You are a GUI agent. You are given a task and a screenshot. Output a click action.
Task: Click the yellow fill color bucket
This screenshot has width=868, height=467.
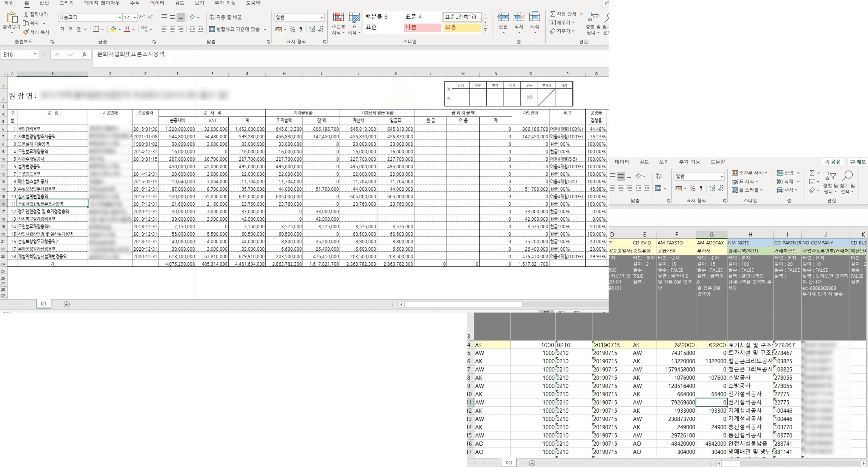pos(113,29)
